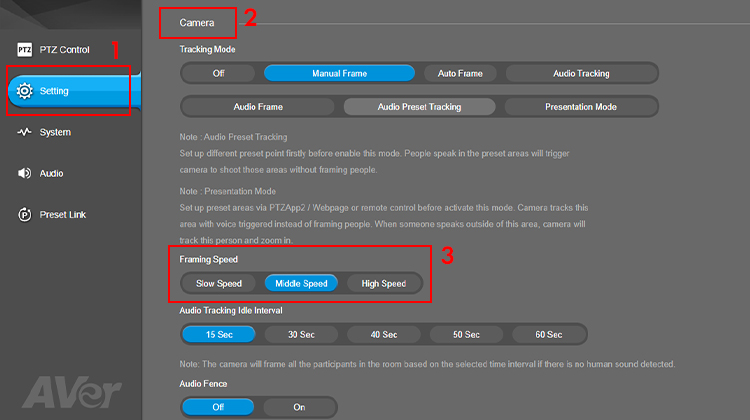Turn Tracking Mode Off
Image resolution: width=750 pixels, height=420 pixels.
tap(219, 73)
